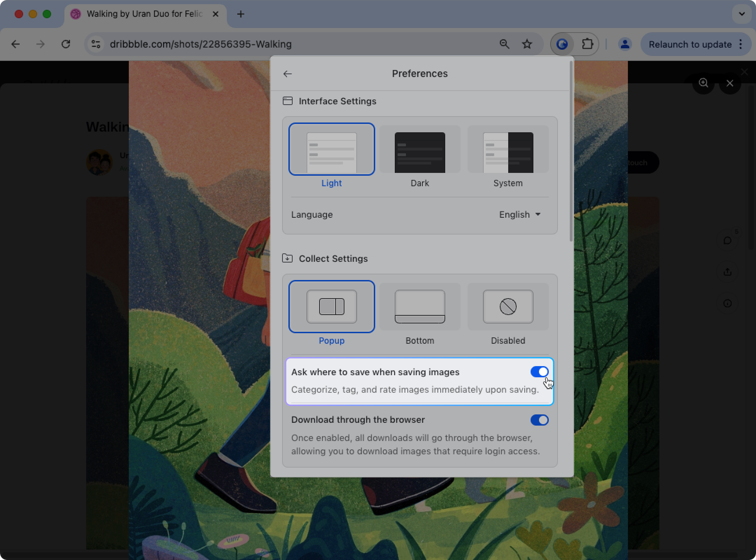756x560 pixels.
Task: Select the Light interface theme
Action: pyautogui.click(x=331, y=156)
